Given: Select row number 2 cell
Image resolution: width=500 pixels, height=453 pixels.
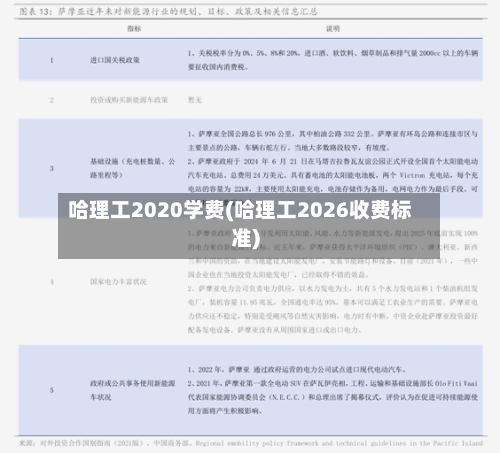Looking at the screenshot, I should pos(52,100).
